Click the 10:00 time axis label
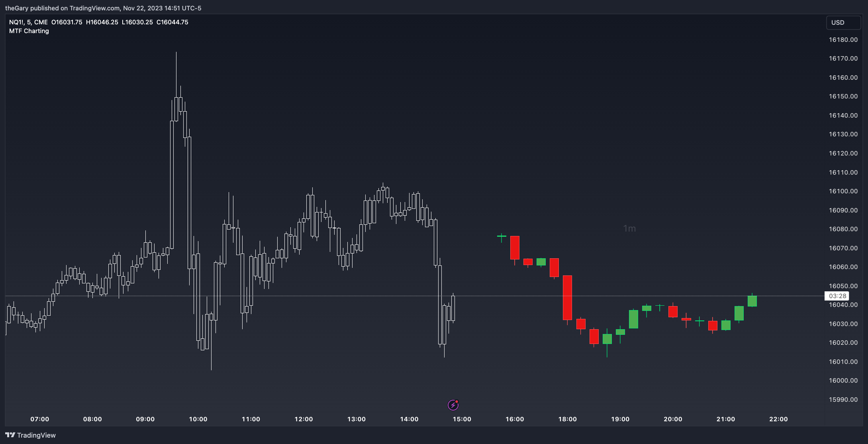The width and height of the screenshot is (868, 444). pos(198,419)
